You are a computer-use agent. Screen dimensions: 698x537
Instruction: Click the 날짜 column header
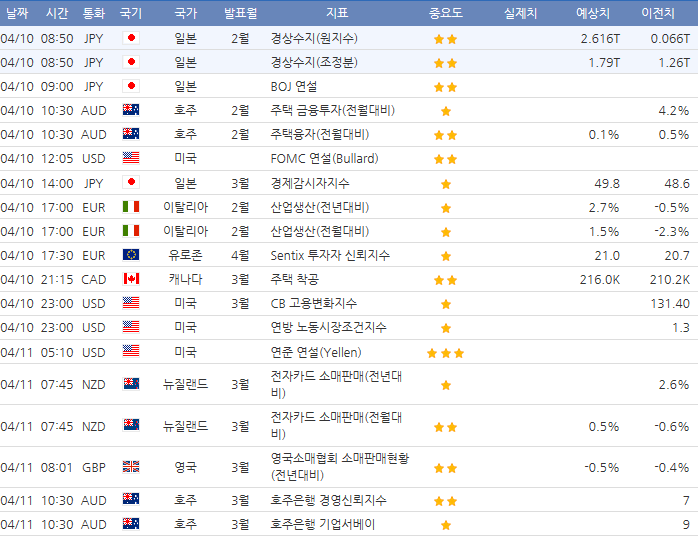pos(17,13)
